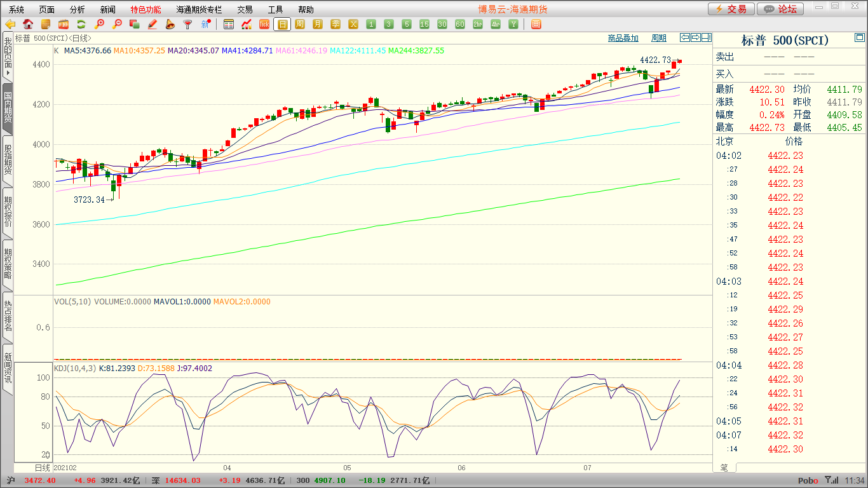Click the next-instrument right arrow box
This screenshot has height=488, width=868.
point(696,37)
